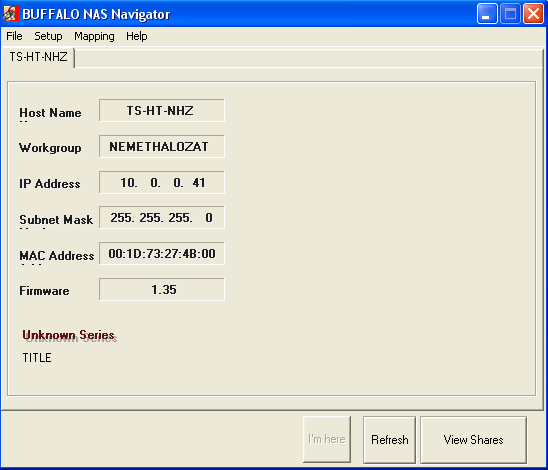Screen dimensions: 548x470
Task: Click the Unknown Series text
Action: pos(68,335)
